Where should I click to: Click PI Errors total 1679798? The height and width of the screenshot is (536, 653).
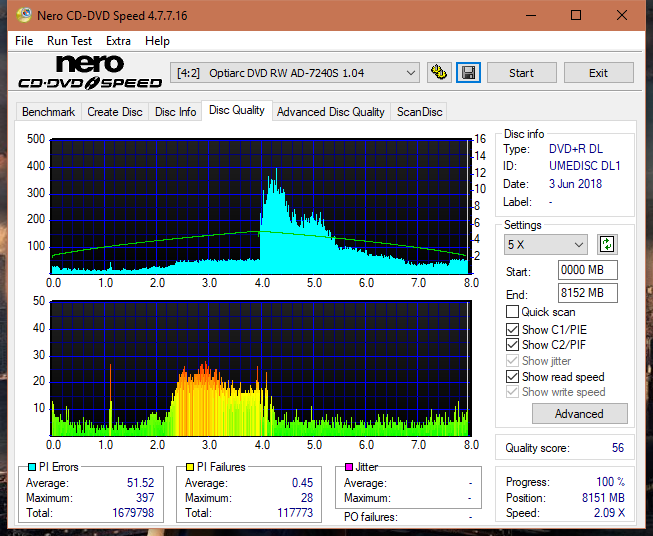(x=133, y=513)
